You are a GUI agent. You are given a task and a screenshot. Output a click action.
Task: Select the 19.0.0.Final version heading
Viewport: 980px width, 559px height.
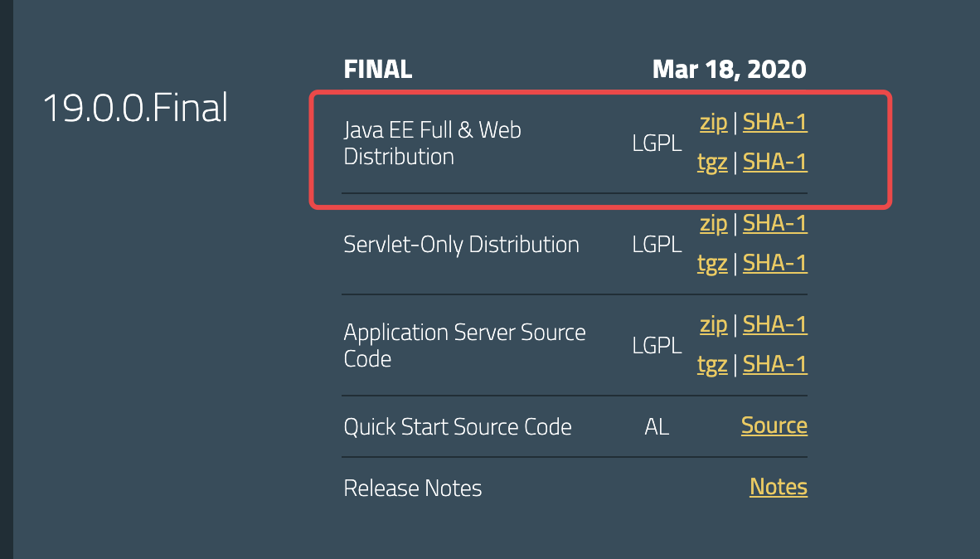pos(135,107)
